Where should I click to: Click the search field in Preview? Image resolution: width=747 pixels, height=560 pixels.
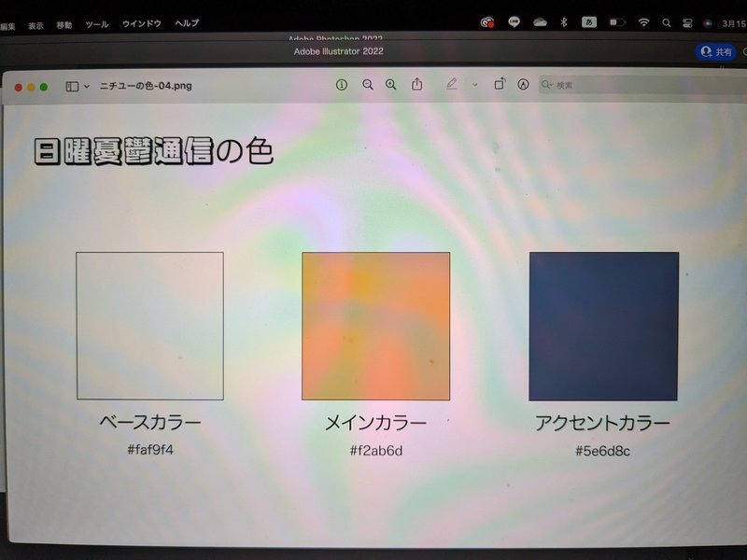(x=642, y=85)
